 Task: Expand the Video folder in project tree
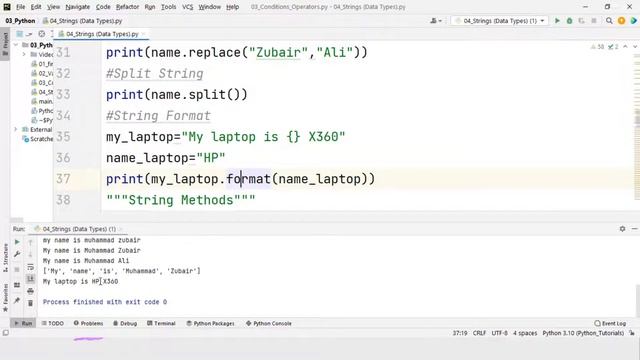pyautogui.click(x=24, y=54)
